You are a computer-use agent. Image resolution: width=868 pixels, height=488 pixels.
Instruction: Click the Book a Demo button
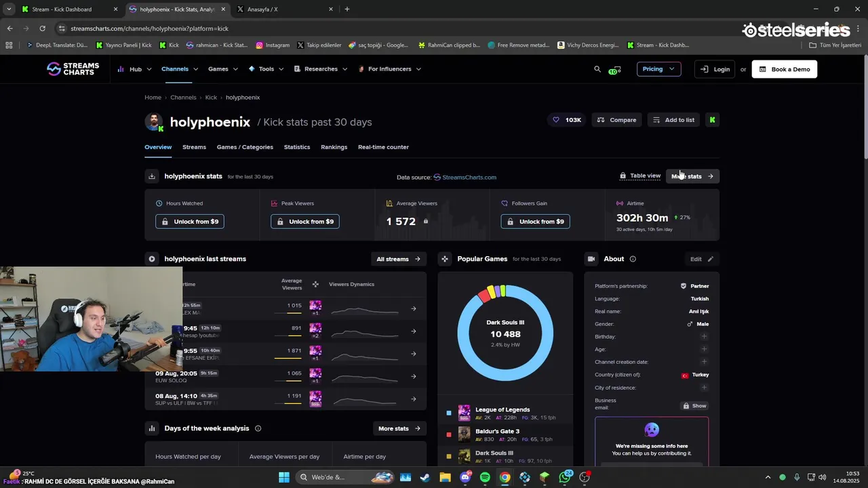(784, 69)
